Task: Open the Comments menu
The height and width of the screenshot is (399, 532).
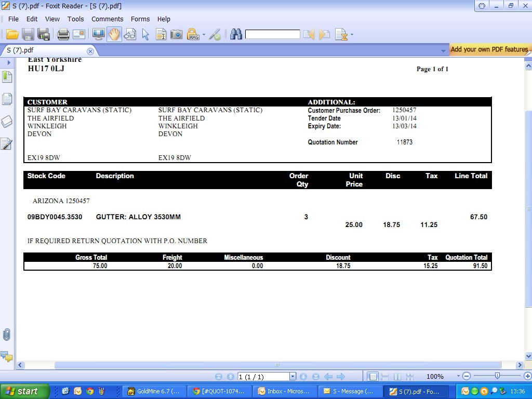Action: click(107, 19)
